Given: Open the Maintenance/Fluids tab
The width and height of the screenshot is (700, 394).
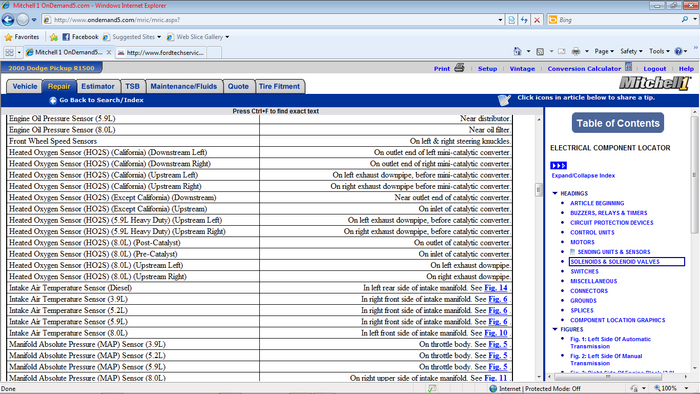Looking at the screenshot, I should pyautogui.click(x=183, y=87).
